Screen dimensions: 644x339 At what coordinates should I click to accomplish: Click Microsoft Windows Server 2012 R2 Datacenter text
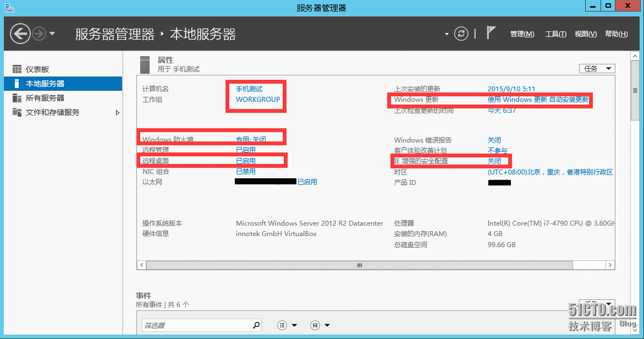point(309,223)
